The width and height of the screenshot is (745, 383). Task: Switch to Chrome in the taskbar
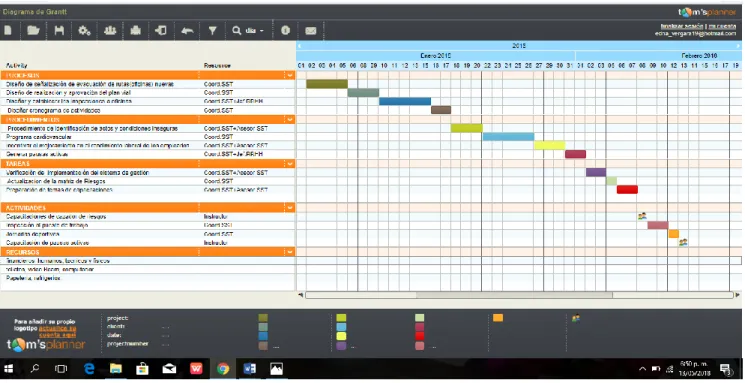(223, 369)
